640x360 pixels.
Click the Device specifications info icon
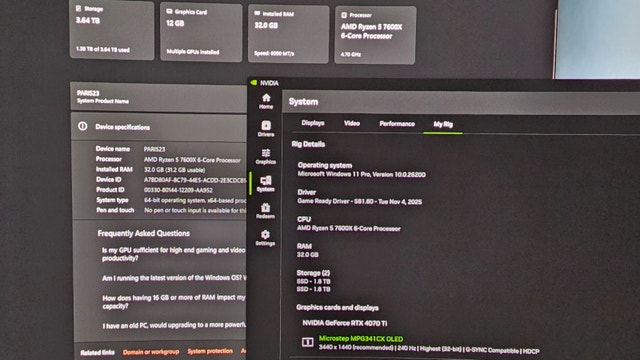tap(82, 126)
